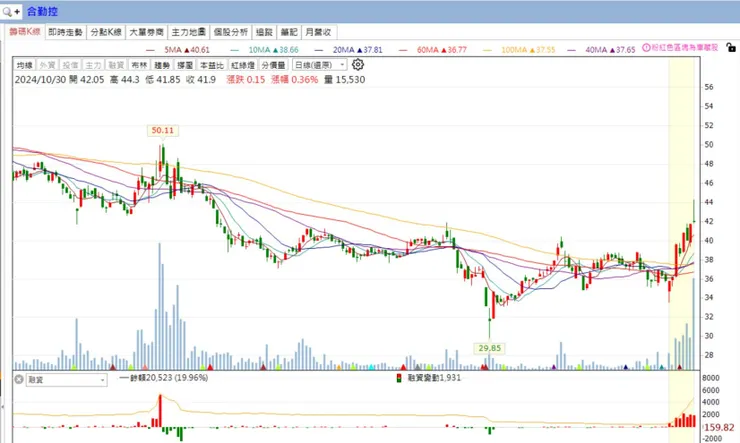This screenshot has width=740, height=443.
Task: Open the 融資 indicator dropdown
Action: (x=67, y=380)
